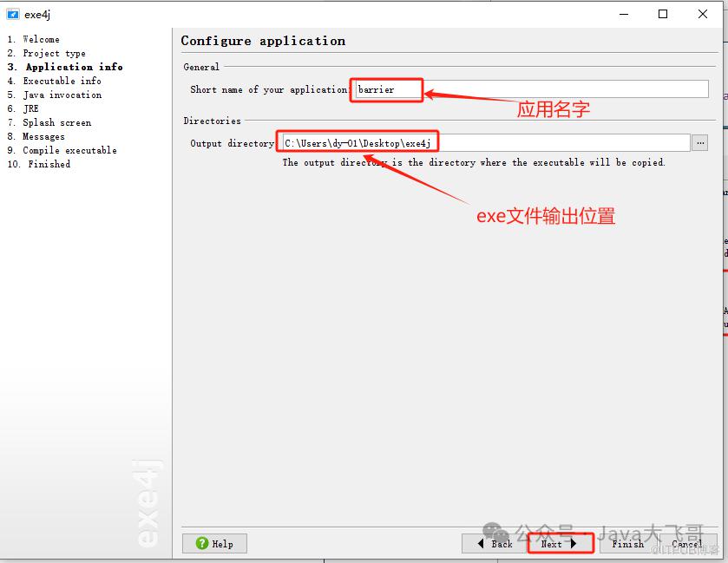This screenshot has width=728, height=563.
Task: Click the exe4j title bar app icon
Action: tap(12, 15)
